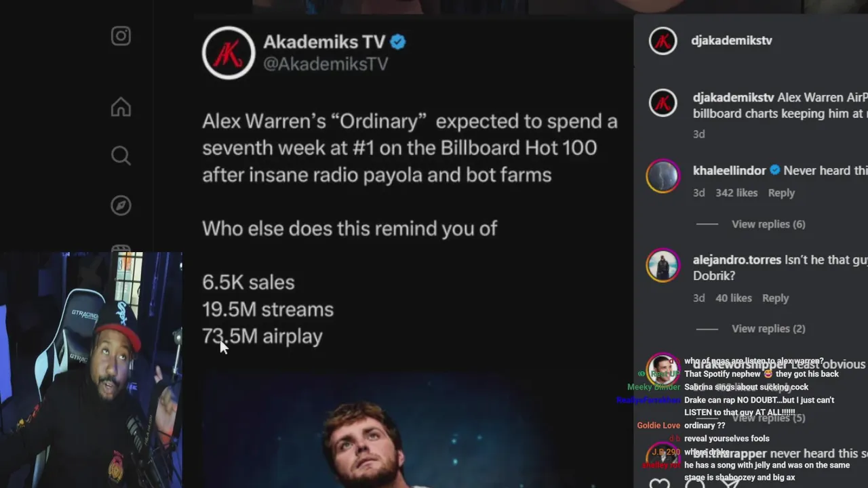Image resolution: width=868 pixels, height=488 pixels.
Task: Click the djakademikstv avatar in the header
Action: point(663,41)
